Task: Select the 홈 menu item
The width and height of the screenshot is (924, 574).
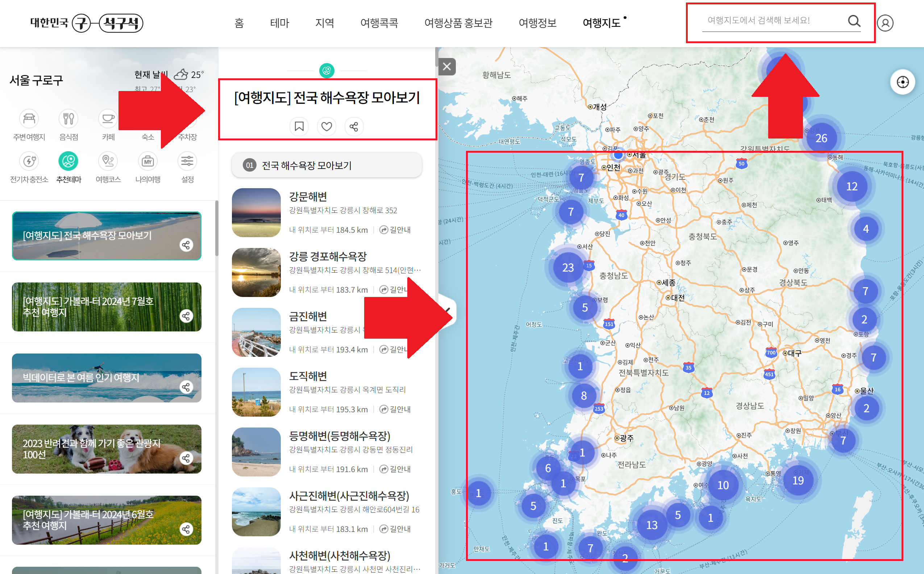Action: [x=240, y=23]
